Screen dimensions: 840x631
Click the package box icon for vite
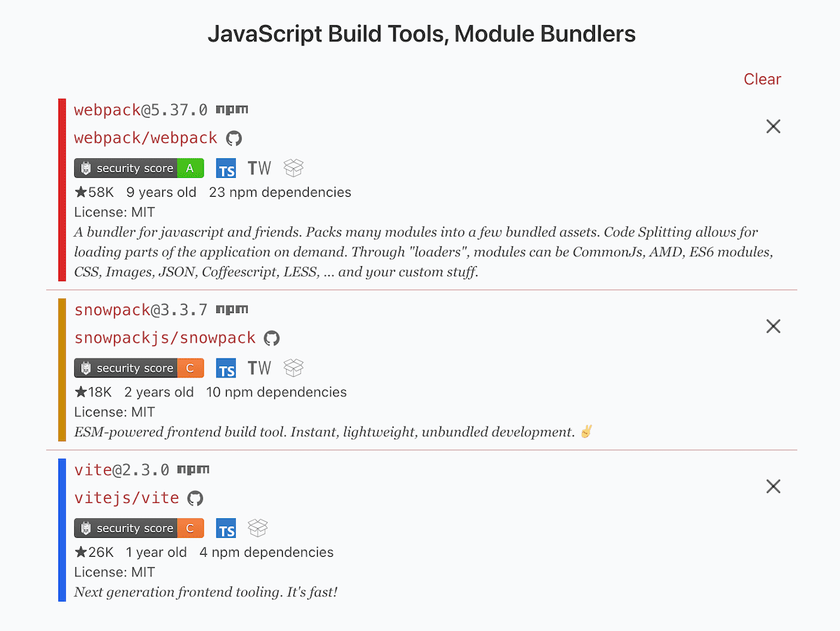pyautogui.click(x=258, y=528)
